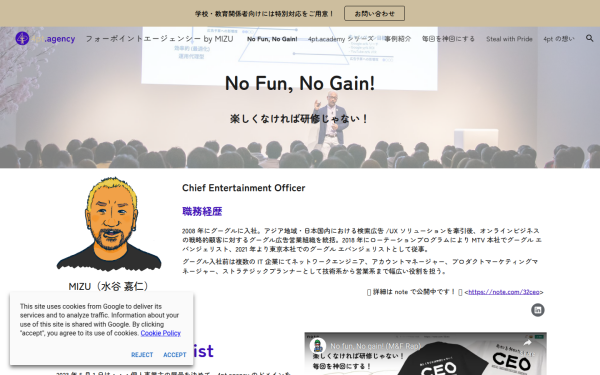Image resolution: width=600 pixels, height=375 pixels.
Task: Reject cookies in the consent popup
Action: [x=142, y=355]
